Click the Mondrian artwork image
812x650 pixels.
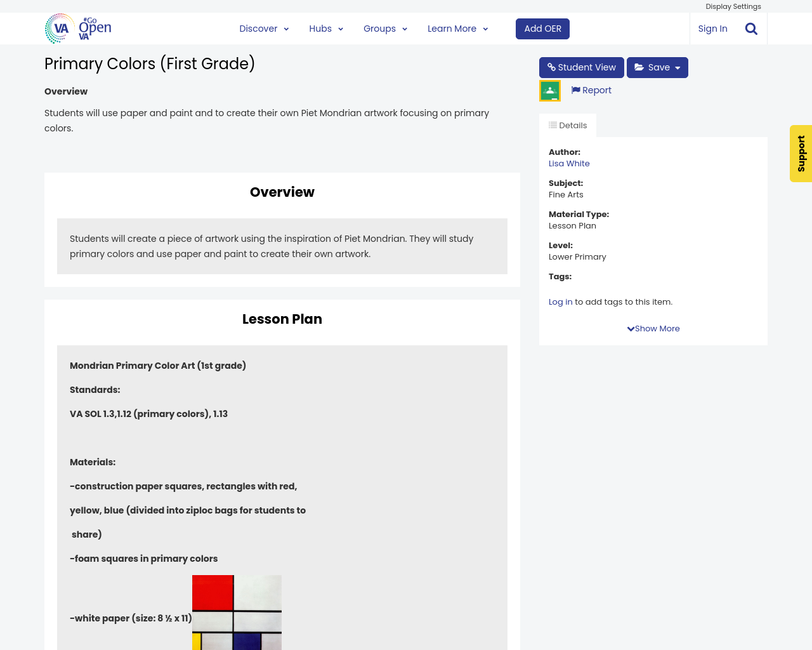(237, 612)
